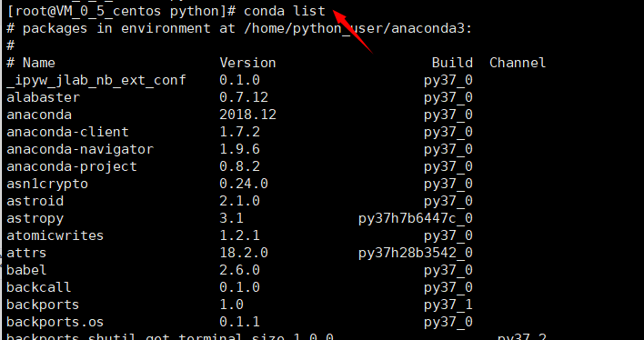Select package name babel
644x340 pixels.
pyautogui.click(x=26, y=270)
